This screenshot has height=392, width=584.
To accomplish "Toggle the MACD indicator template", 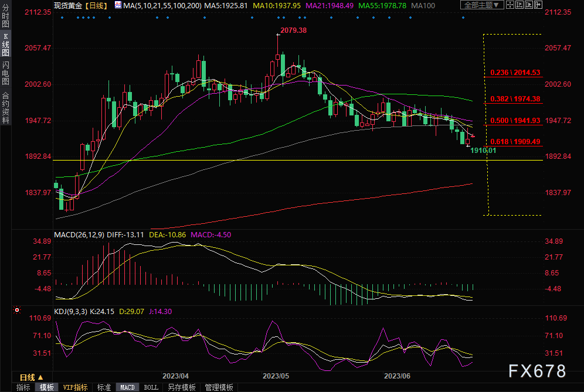I will pyautogui.click(x=127, y=387).
